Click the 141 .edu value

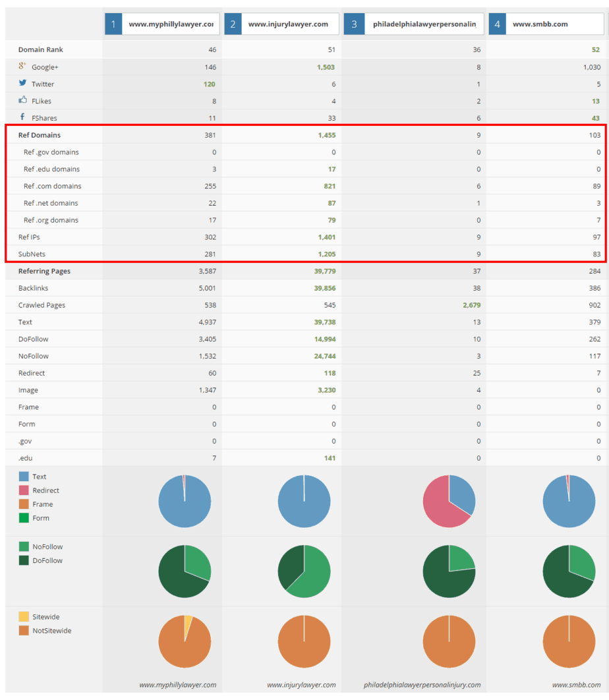(330, 457)
